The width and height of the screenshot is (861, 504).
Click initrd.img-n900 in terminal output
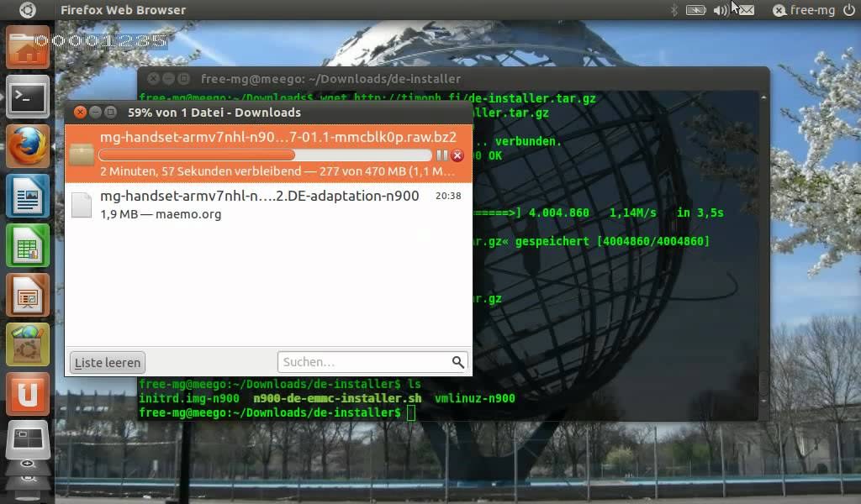[x=189, y=398]
